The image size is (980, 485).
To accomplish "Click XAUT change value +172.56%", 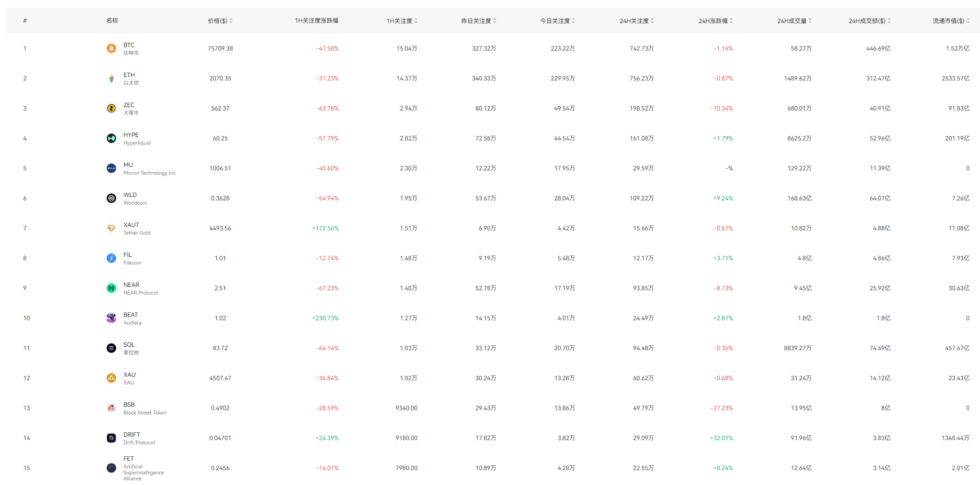I will click(x=325, y=228).
